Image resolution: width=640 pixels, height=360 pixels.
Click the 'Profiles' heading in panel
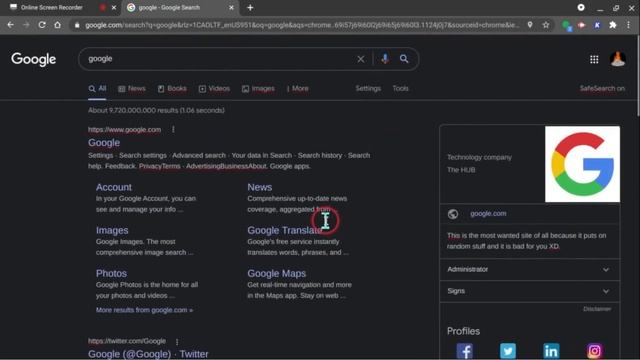pos(463,331)
